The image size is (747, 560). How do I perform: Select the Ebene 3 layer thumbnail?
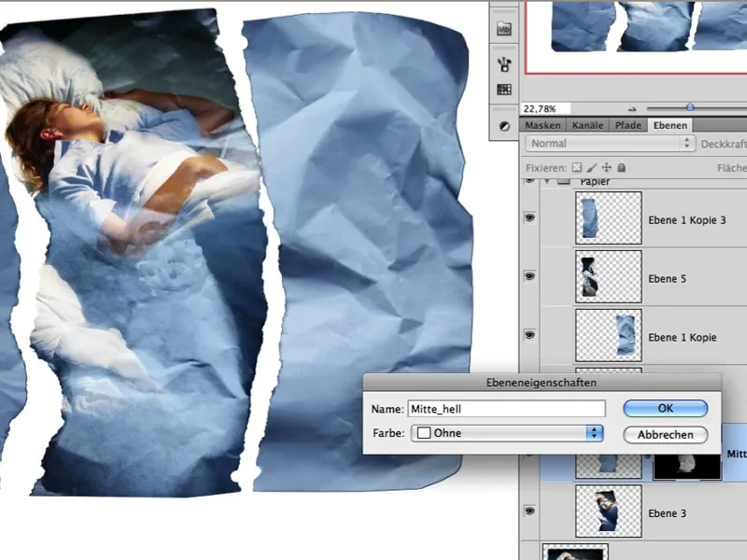pos(609,511)
